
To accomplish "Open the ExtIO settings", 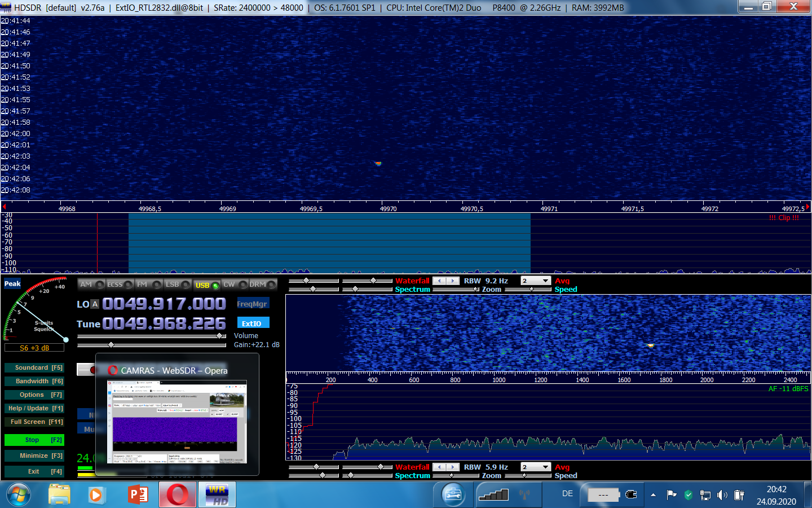I will click(252, 323).
